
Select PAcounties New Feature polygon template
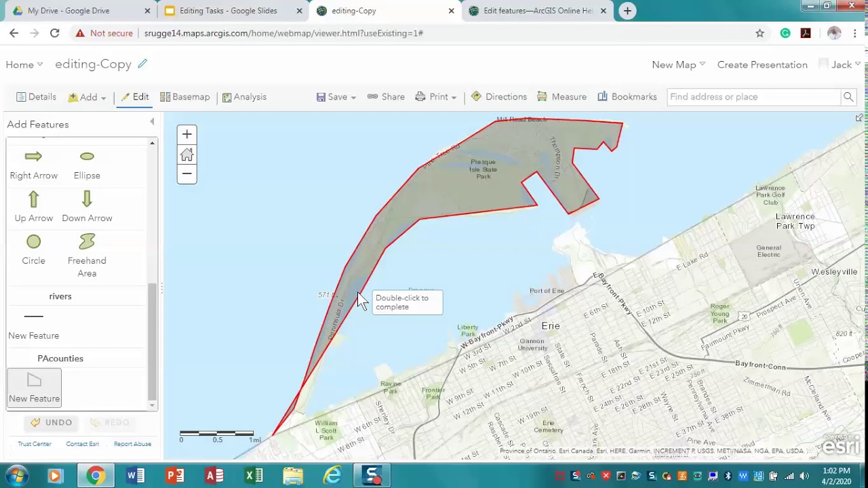coord(34,388)
